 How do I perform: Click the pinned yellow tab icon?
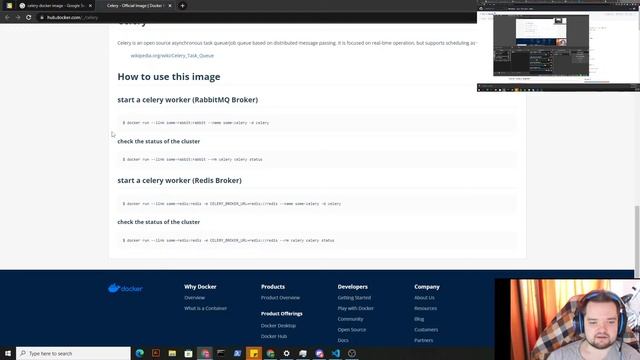click(x=9, y=6)
